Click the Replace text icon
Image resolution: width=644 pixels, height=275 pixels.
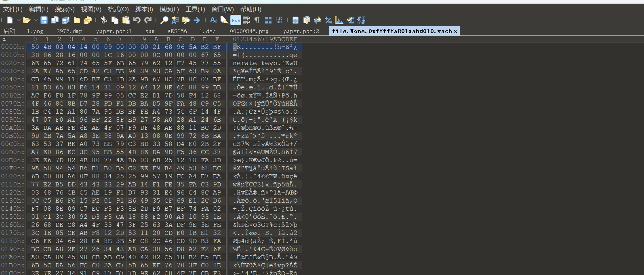175,20
